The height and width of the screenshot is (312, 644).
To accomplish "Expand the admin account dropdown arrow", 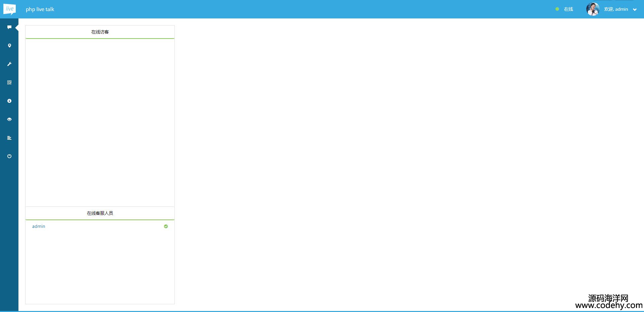I will (635, 10).
